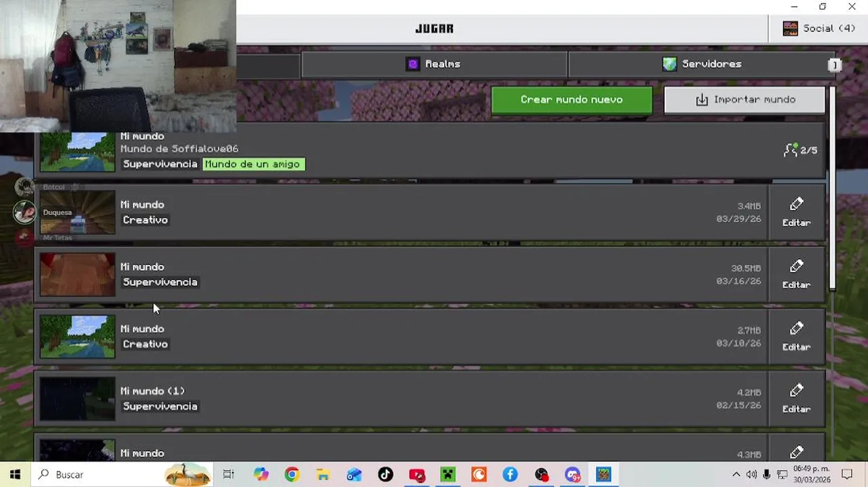The image size is (868, 487).
Task: Click the pencil icon for the 03/16/26 world
Action: click(x=796, y=266)
